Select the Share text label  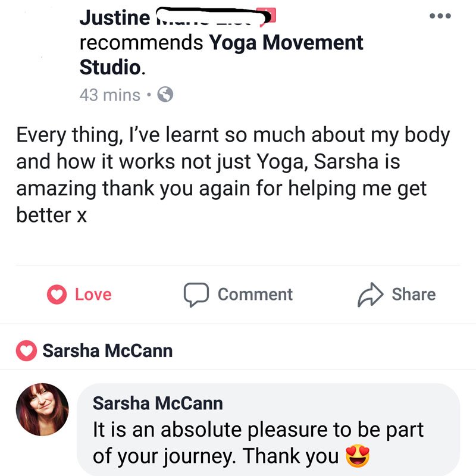pyautogui.click(x=414, y=295)
